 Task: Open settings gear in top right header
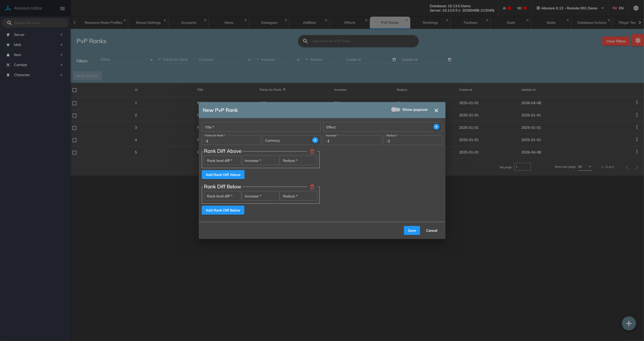tap(636, 8)
